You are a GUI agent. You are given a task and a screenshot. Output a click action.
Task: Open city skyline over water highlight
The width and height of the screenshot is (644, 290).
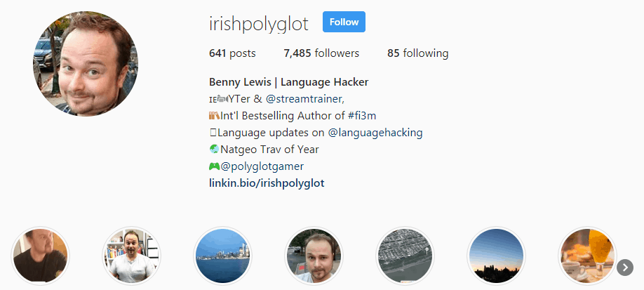222,256
